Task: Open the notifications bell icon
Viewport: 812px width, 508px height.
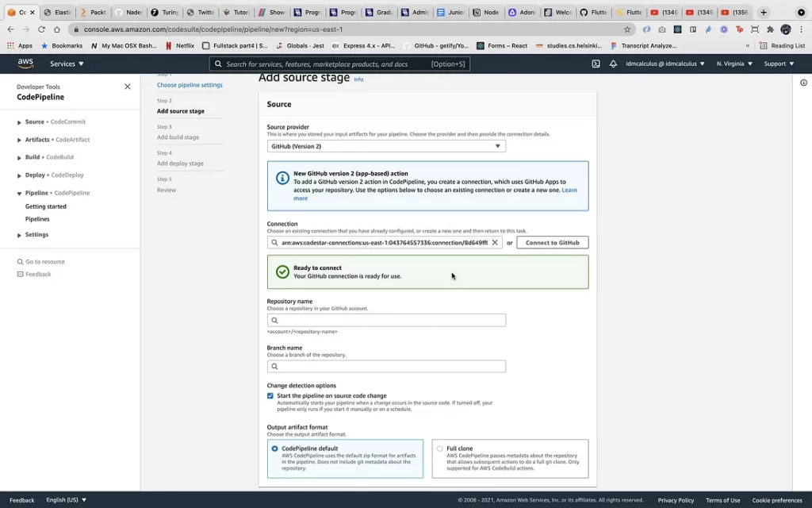Action: click(x=613, y=63)
